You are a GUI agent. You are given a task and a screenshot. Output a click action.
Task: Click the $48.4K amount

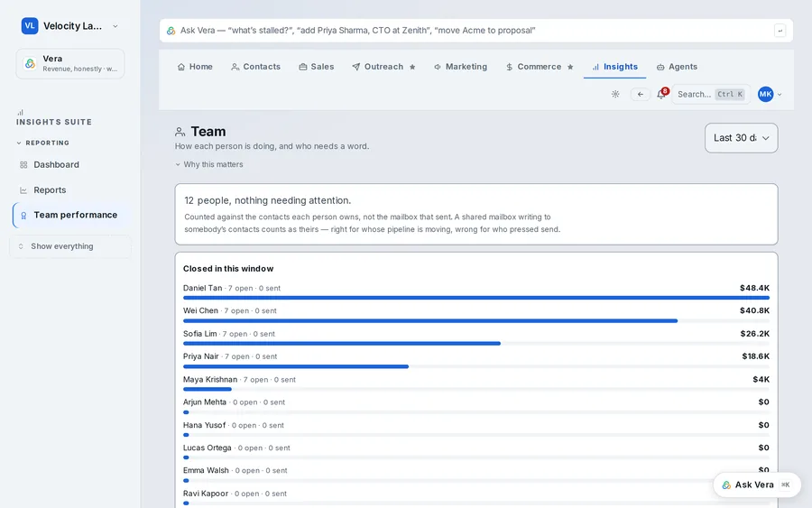[754, 288]
